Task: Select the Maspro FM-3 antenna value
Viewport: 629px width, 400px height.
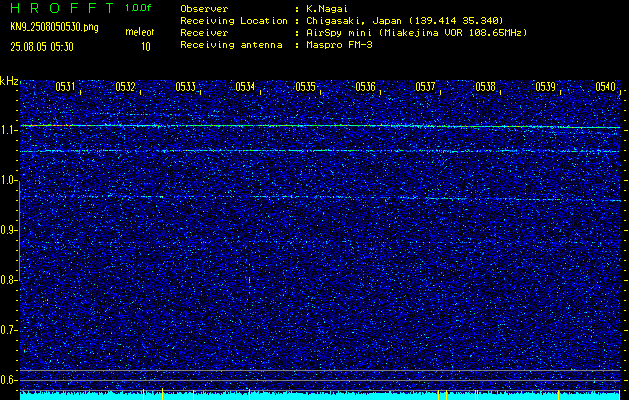Action: [x=339, y=45]
